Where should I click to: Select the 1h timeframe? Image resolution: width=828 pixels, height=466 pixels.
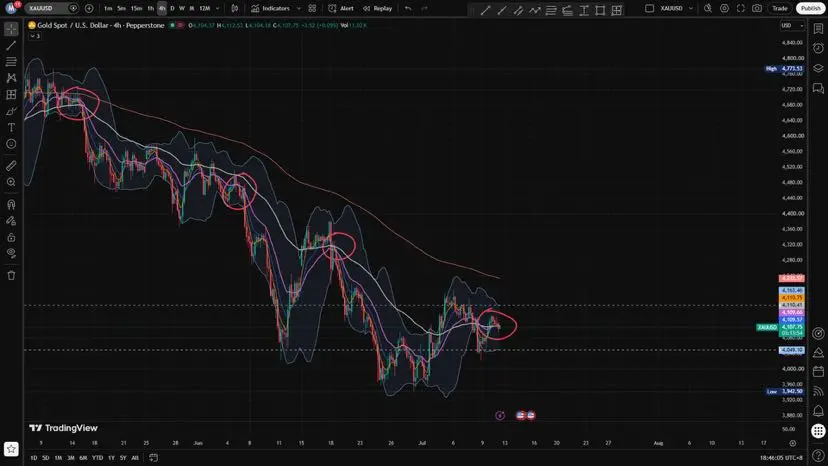coord(150,8)
